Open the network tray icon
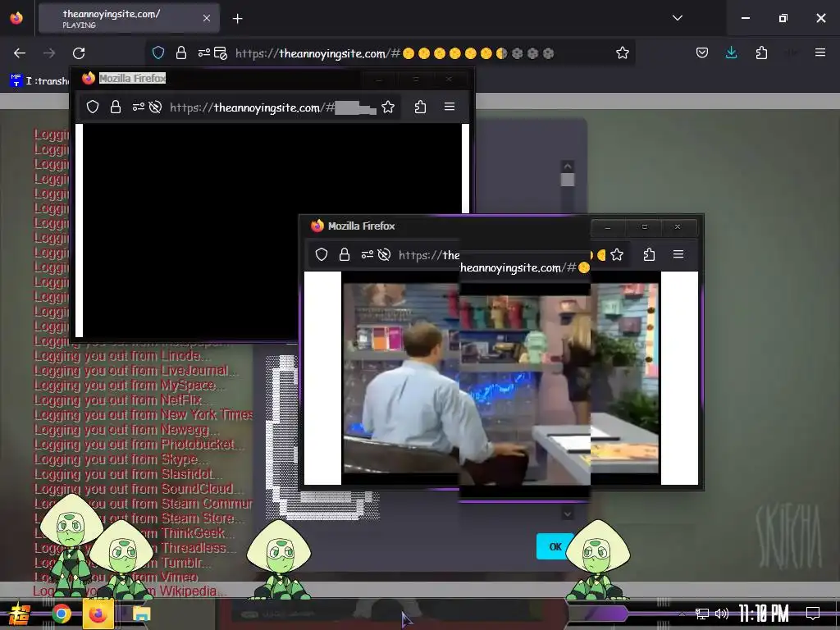The width and height of the screenshot is (840, 630). click(x=702, y=614)
